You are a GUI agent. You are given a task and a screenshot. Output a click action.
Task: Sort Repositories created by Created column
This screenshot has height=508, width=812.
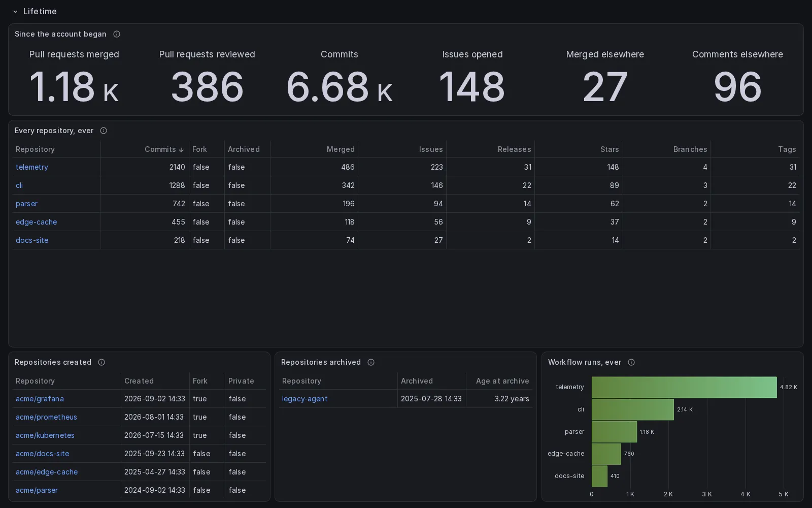tap(139, 381)
